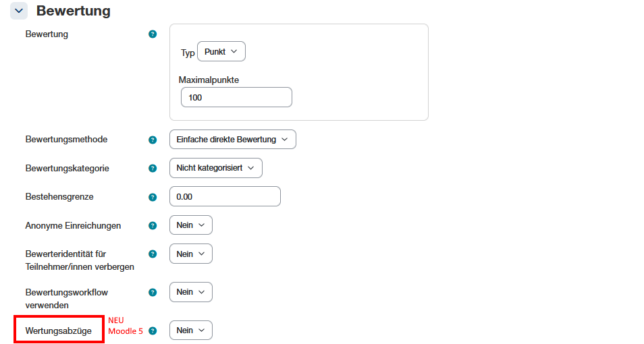The height and width of the screenshot is (344, 644).
Task: Open the Bewertungsworkflow verwenden dropdown
Action: [x=190, y=292]
